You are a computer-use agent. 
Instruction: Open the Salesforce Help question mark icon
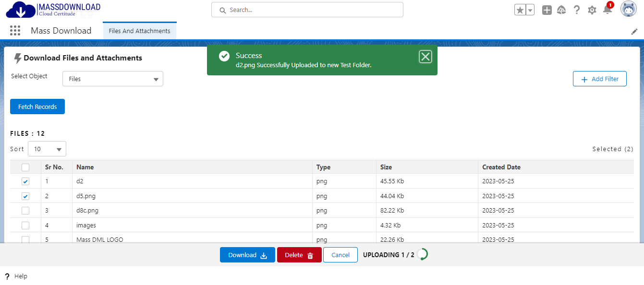pyautogui.click(x=577, y=10)
